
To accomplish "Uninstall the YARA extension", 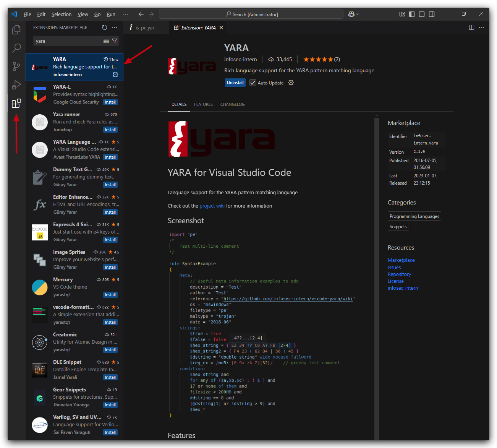I will (235, 83).
